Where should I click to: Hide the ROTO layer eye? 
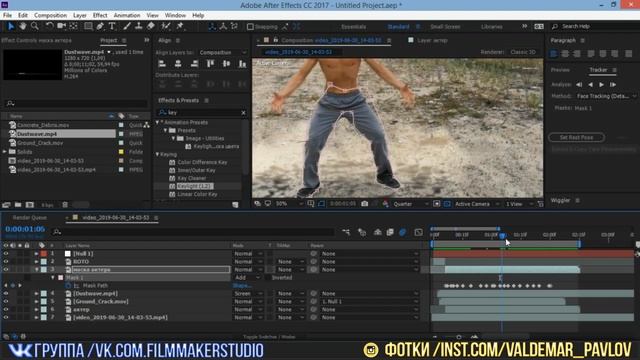[x=6, y=262]
